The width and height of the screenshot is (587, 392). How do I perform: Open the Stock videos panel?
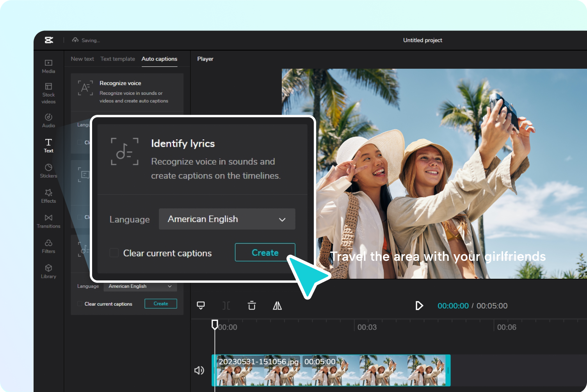(48, 93)
